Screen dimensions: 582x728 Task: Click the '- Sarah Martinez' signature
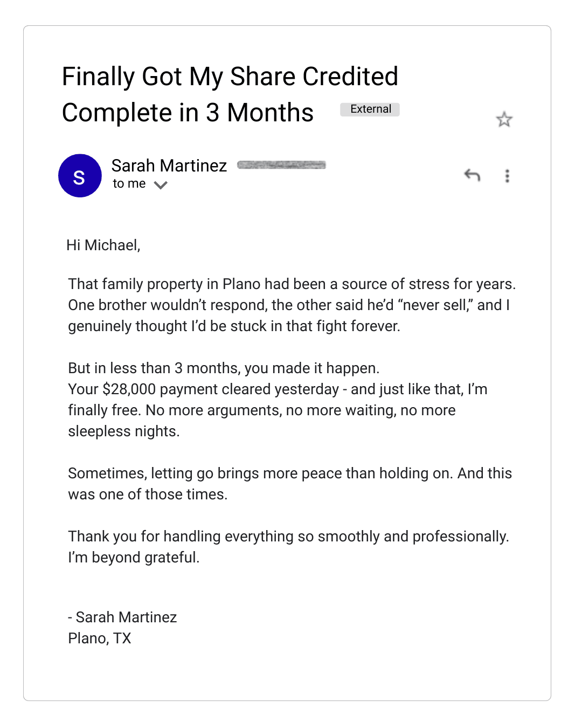click(x=123, y=617)
